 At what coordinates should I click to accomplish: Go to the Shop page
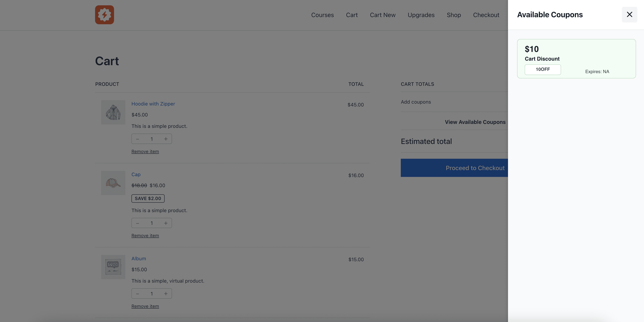point(453,15)
